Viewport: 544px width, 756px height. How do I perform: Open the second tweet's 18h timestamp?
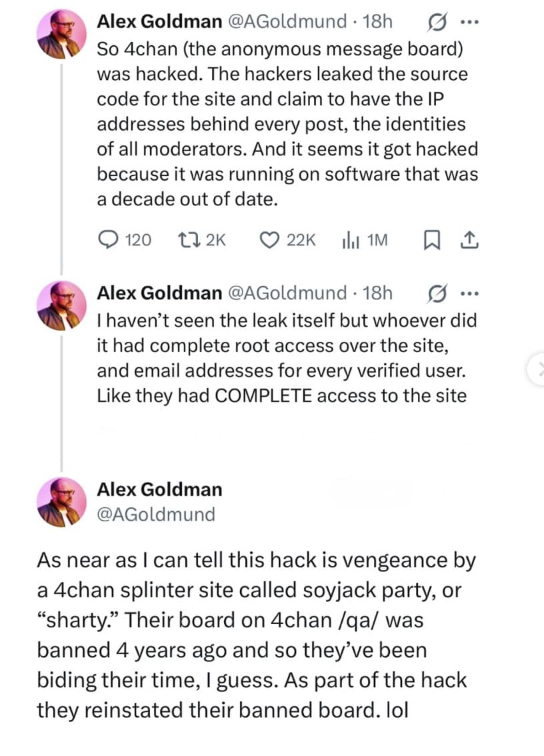point(377,292)
